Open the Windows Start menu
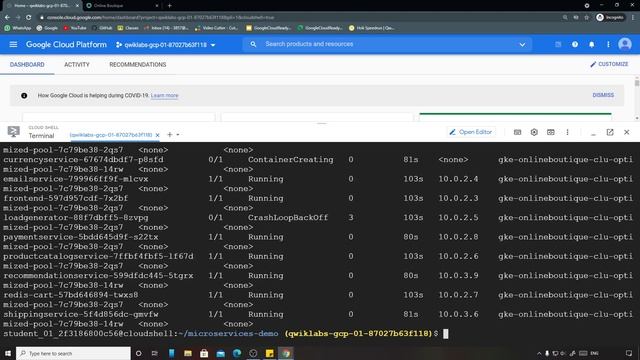The width and height of the screenshot is (640, 360). [x=8, y=353]
